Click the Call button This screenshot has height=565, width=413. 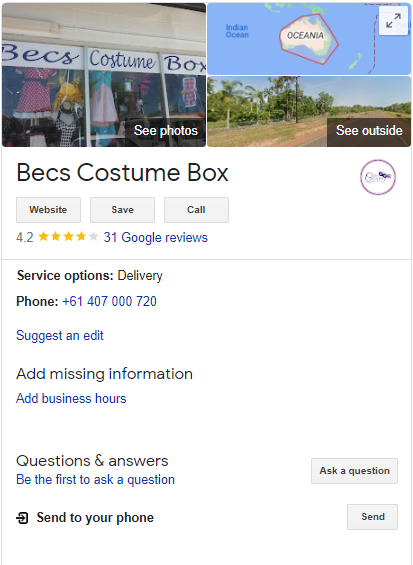click(196, 210)
